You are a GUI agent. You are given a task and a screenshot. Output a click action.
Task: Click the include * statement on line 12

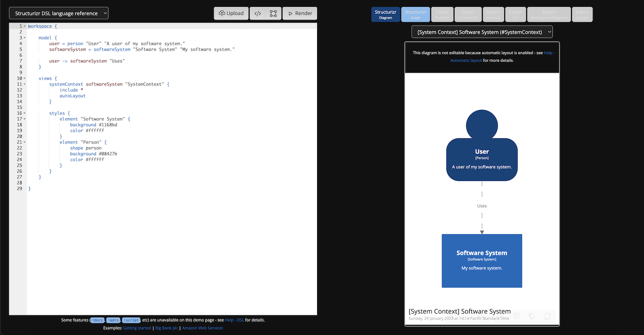71,90
